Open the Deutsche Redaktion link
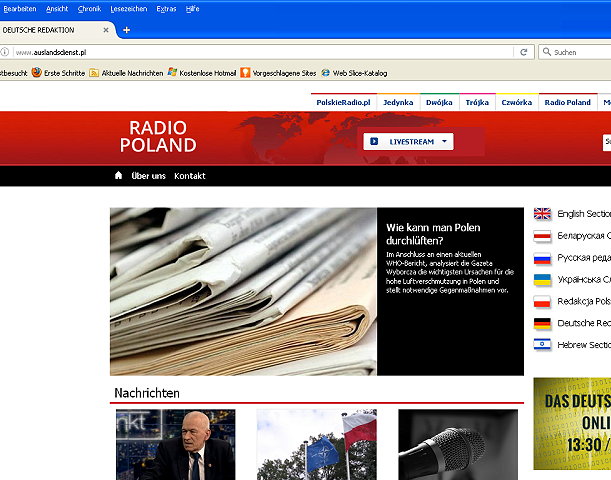Viewport: 611px width, 480px height. coord(584,323)
